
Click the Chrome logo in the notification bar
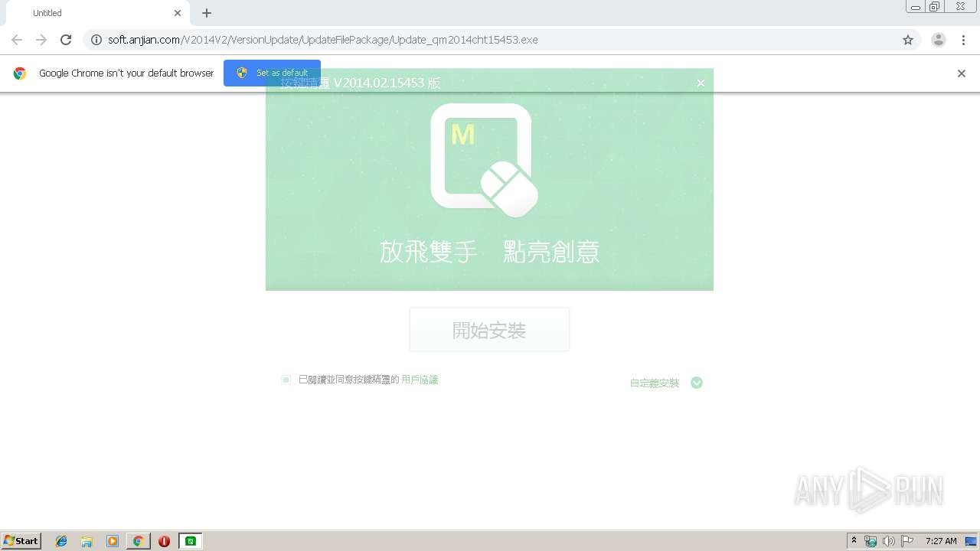[20, 73]
